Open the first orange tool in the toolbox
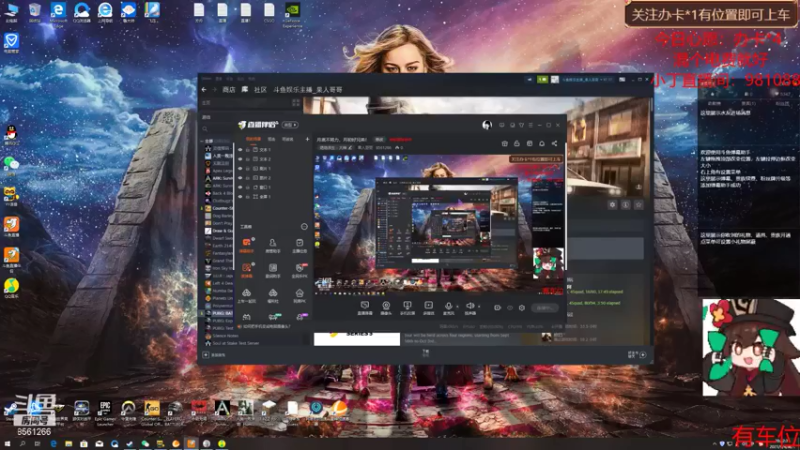 [246, 244]
